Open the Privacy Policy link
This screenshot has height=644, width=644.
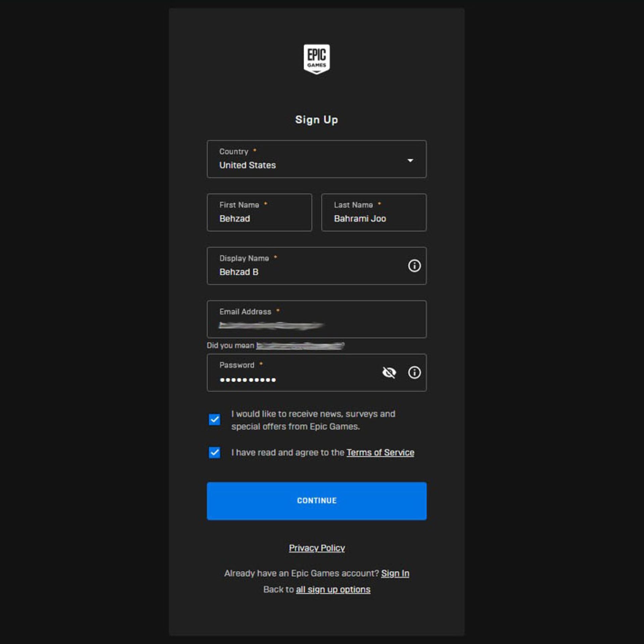coord(317,548)
